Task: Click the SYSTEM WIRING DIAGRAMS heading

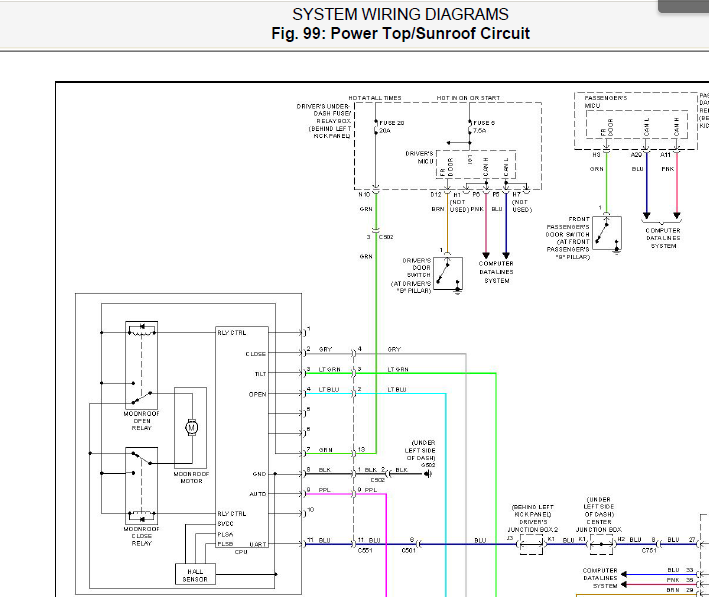Action: point(400,14)
